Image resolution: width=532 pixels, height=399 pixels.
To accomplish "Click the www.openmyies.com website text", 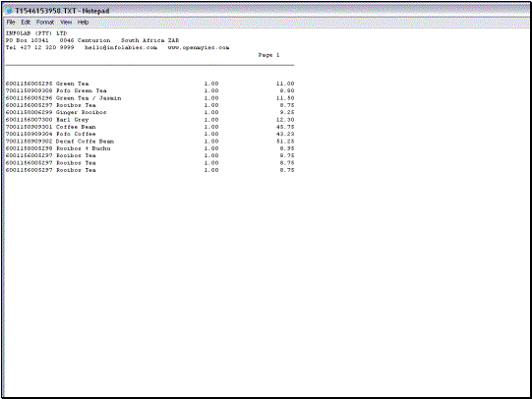I will click(x=199, y=47).
